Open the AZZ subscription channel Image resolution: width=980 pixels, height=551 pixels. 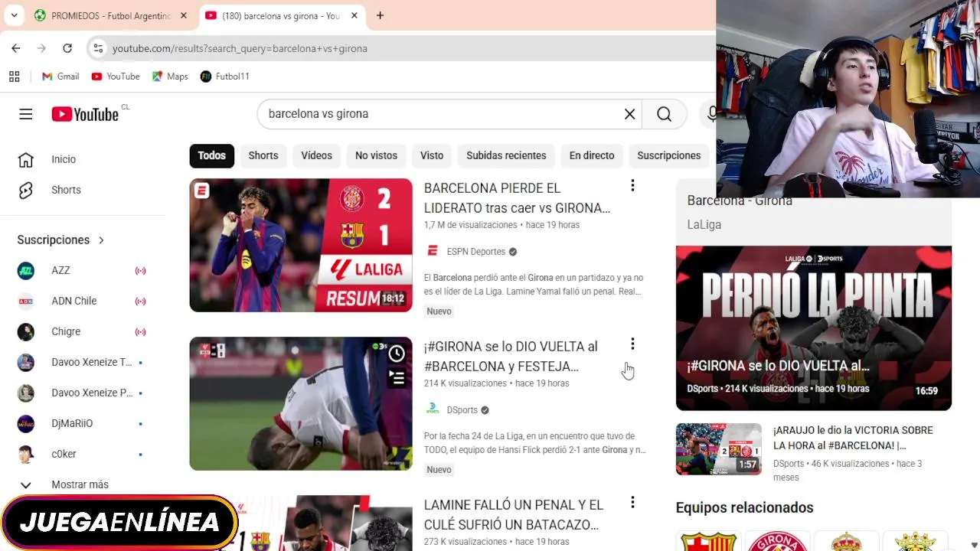click(x=81, y=270)
